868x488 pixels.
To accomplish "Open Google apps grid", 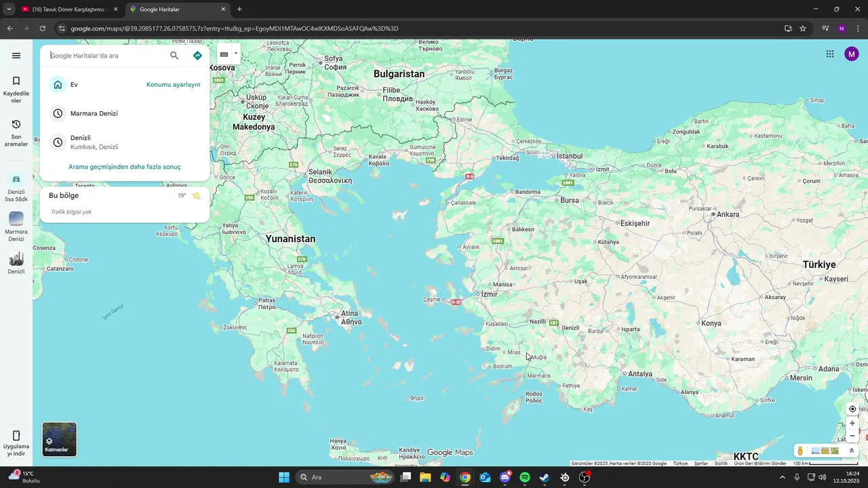I will pos(830,54).
